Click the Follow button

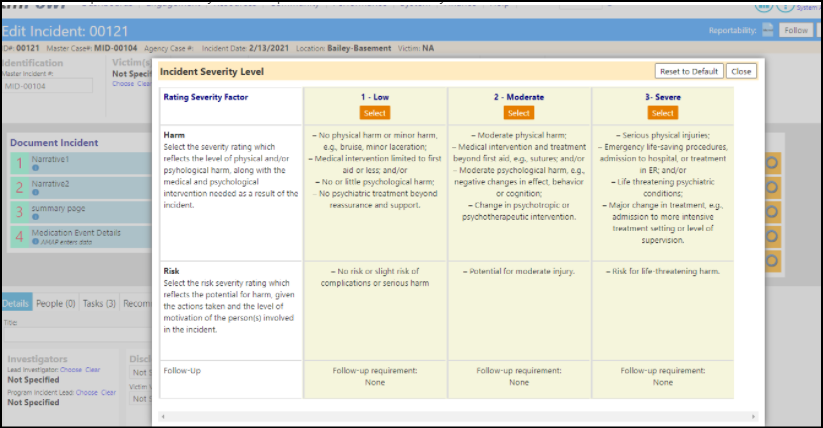[796, 30]
